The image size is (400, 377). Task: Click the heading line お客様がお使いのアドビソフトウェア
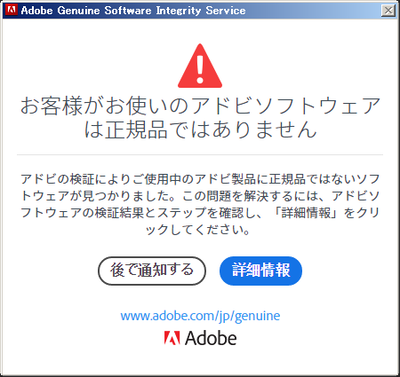tap(200, 106)
